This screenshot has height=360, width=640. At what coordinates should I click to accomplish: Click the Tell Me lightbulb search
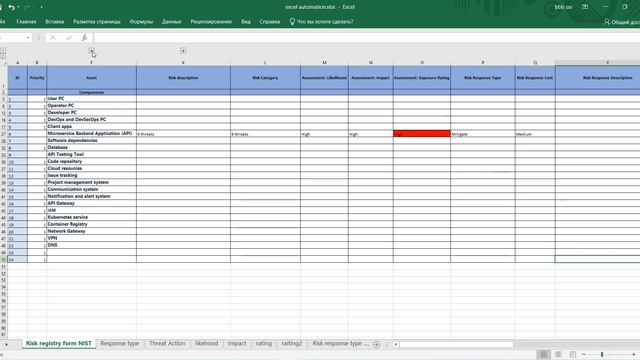[321, 22]
